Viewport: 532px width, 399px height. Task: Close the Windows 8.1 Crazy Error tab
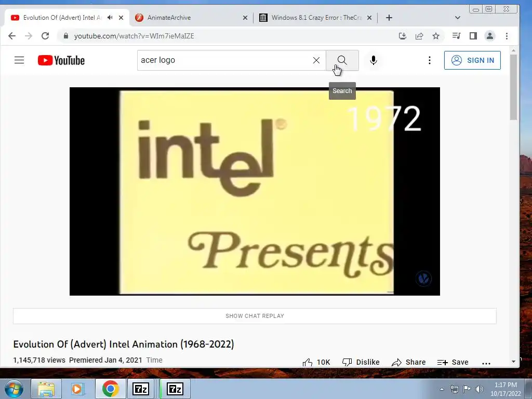[x=369, y=18]
